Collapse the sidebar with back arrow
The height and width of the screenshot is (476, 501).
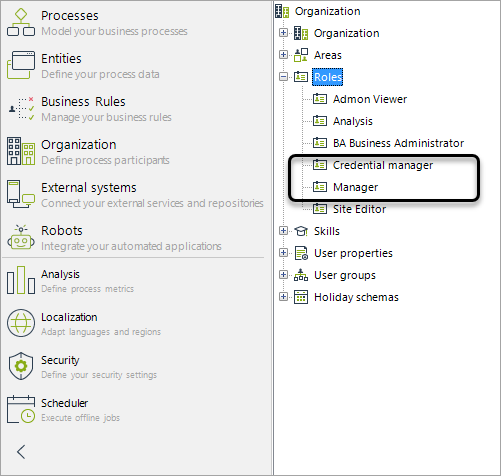(x=21, y=452)
